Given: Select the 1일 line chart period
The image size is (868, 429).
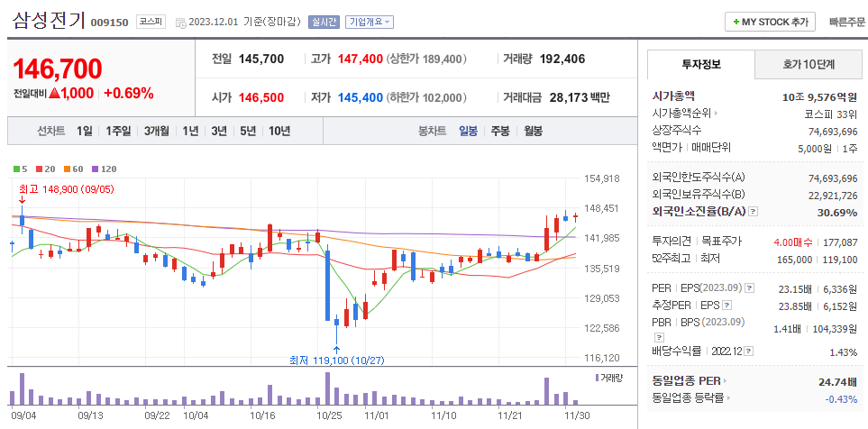Looking at the screenshot, I should [x=84, y=132].
